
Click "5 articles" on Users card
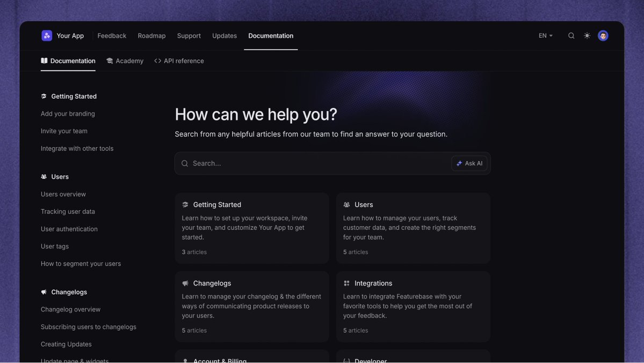[356, 252]
